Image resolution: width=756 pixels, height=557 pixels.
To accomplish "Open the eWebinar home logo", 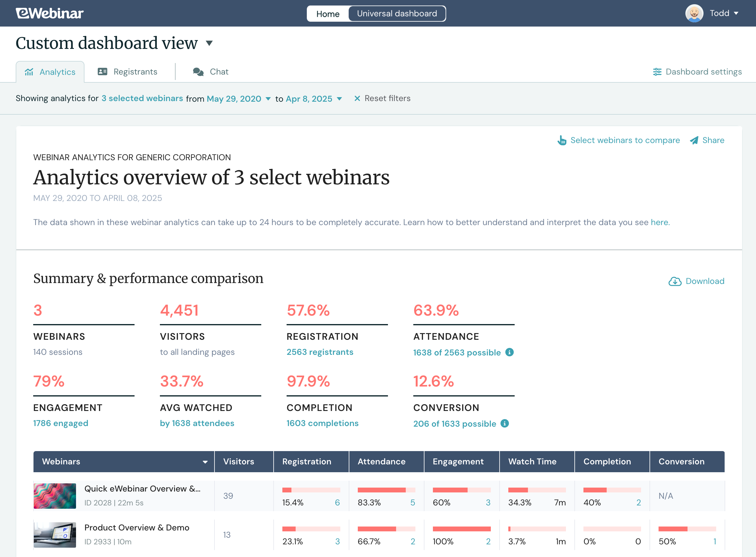I will (49, 13).
